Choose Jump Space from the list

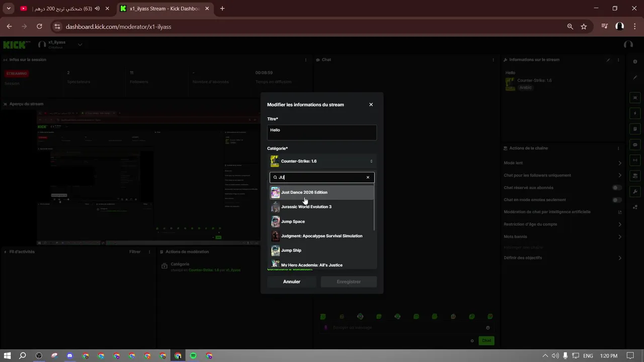pyautogui.click(x=322, y=222)
